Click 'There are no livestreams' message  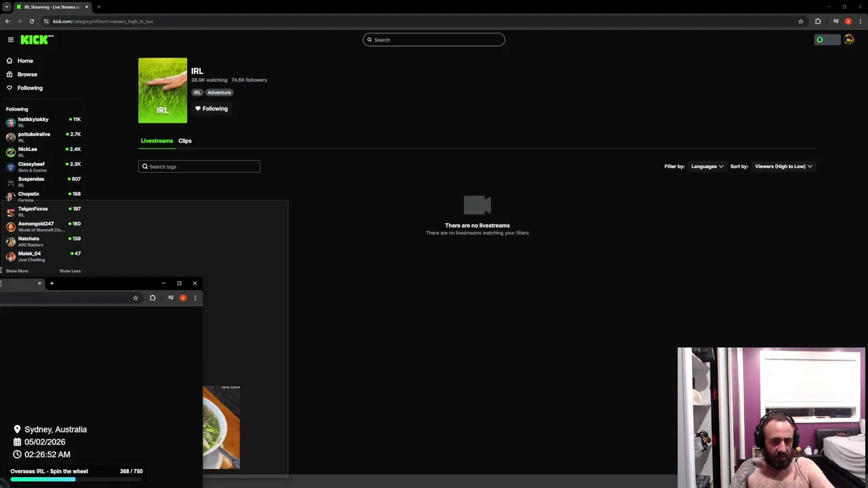coord(477,226)
